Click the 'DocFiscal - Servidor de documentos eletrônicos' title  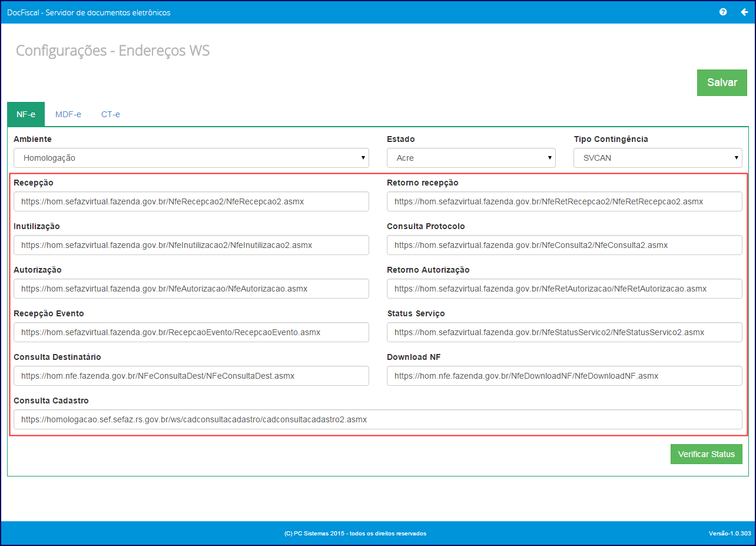pos(89,12)
